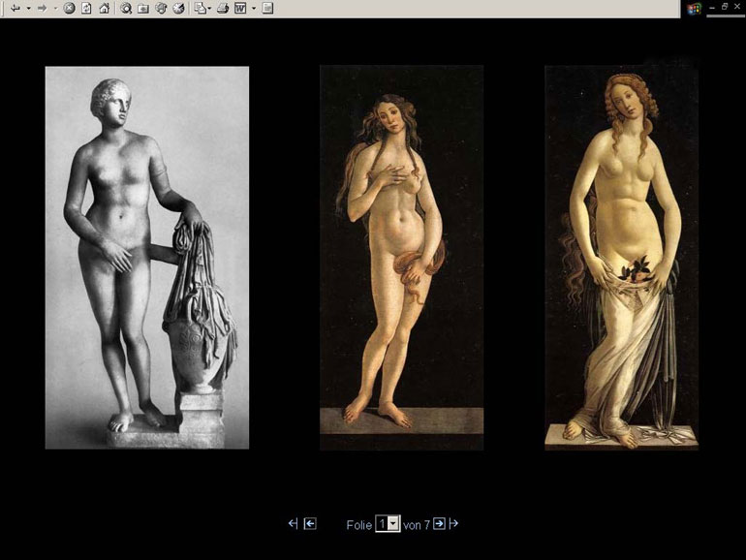This screenshot has width=746, height=560.
Task: Go to the previous slide
Action: (310, 524)
